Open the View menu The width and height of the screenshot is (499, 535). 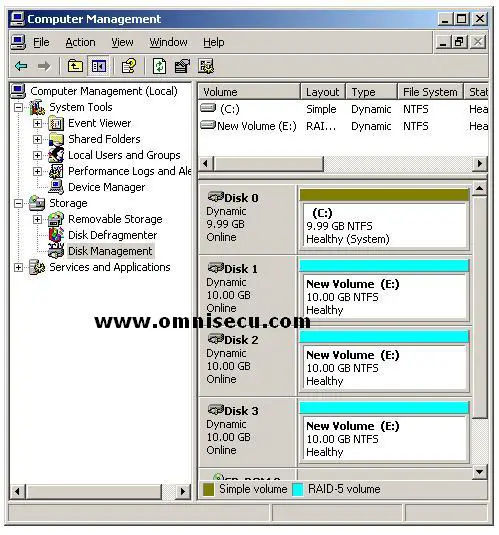coord(122,42)
